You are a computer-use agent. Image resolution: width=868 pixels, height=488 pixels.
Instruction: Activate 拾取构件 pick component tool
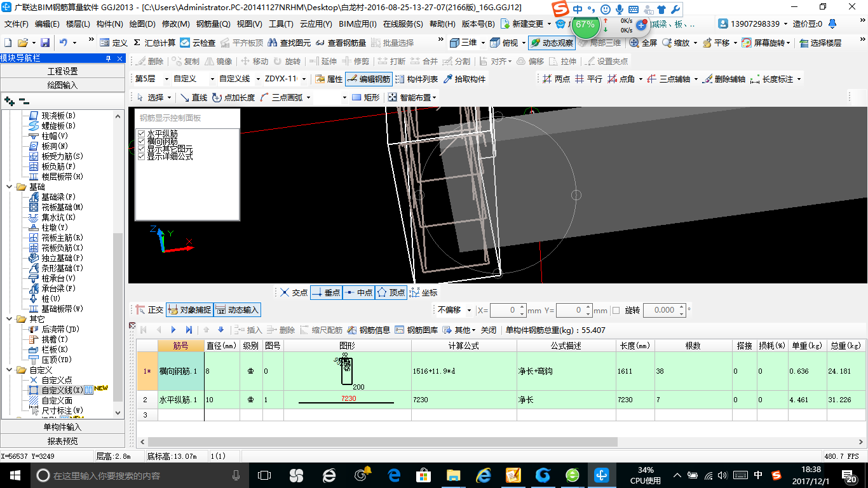coord(465,79)
